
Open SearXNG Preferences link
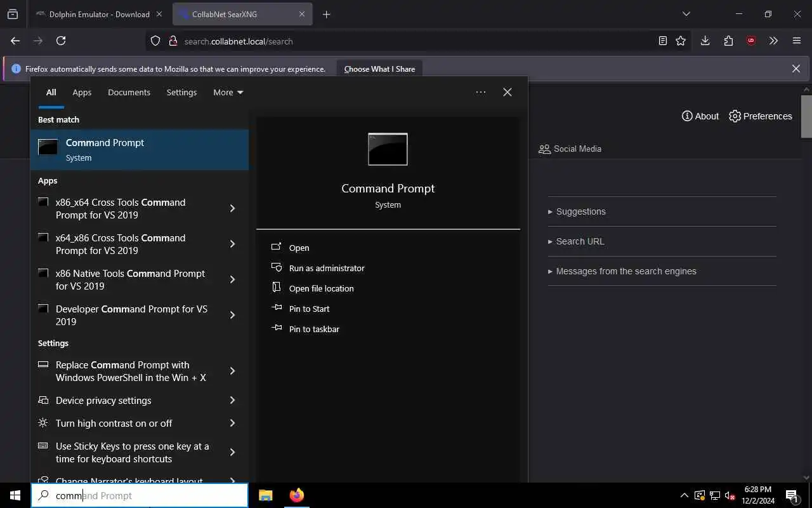(x=761, y=116)
